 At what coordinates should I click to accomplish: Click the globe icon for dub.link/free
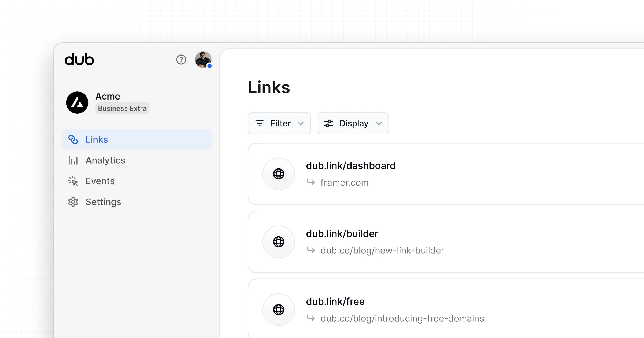click(279, 310)
